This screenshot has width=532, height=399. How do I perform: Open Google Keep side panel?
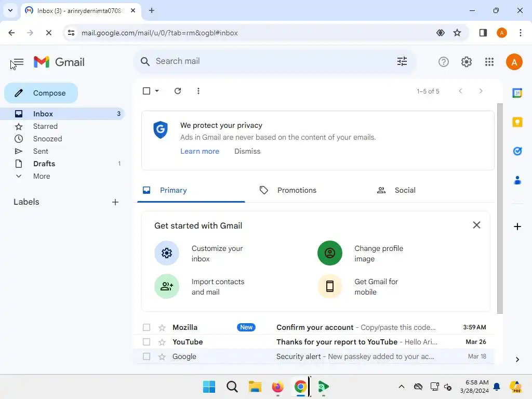[517, 122]
